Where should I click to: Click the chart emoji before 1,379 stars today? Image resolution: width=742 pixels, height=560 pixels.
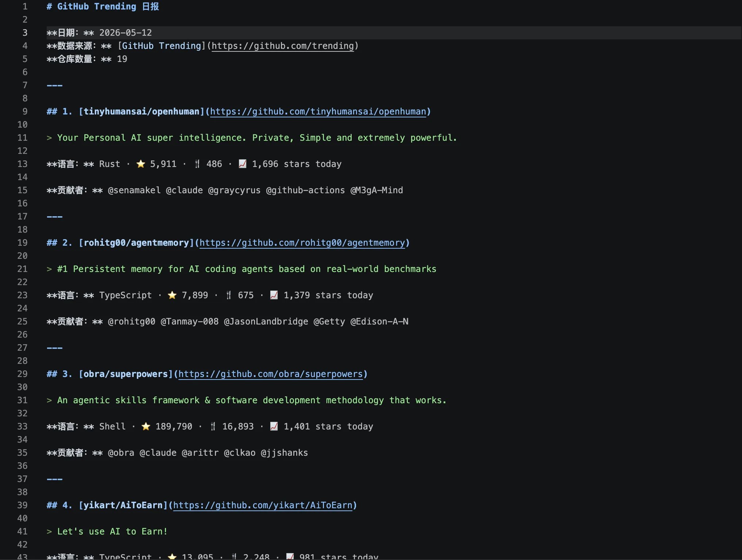point(274,295)
